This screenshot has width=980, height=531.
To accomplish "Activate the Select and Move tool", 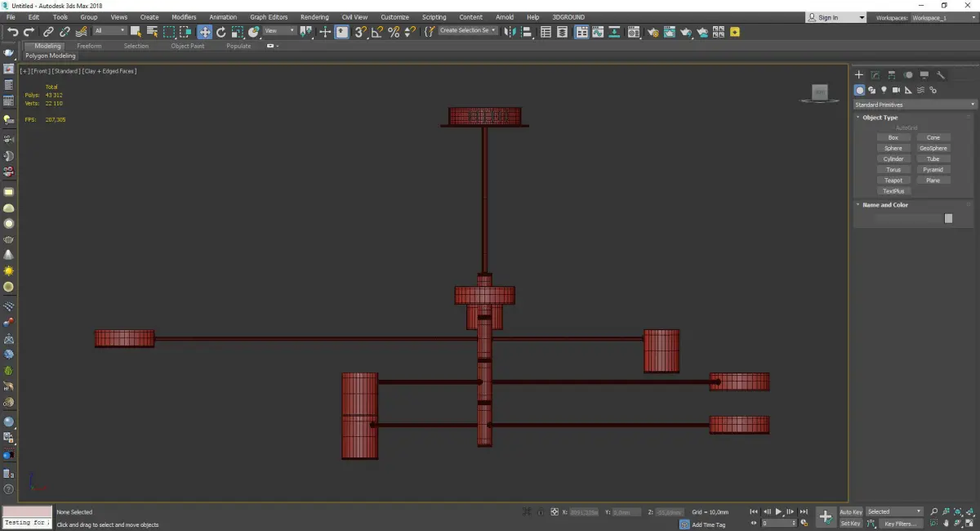I will point(204,32).
